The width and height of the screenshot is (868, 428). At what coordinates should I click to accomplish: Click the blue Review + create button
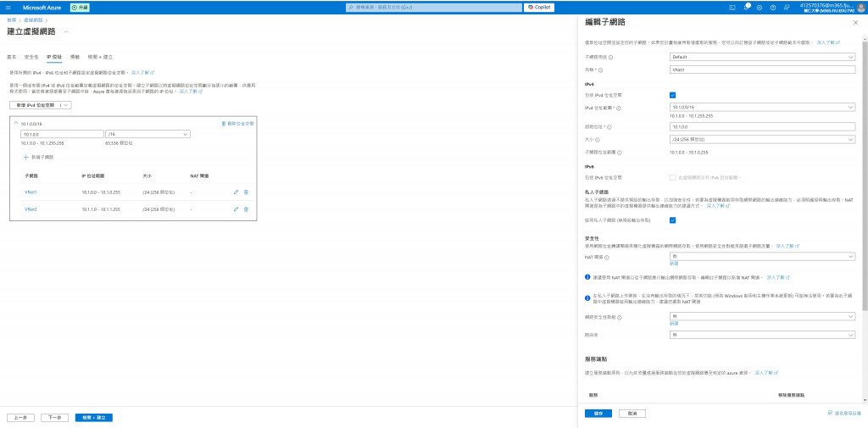tap(93, 418)
